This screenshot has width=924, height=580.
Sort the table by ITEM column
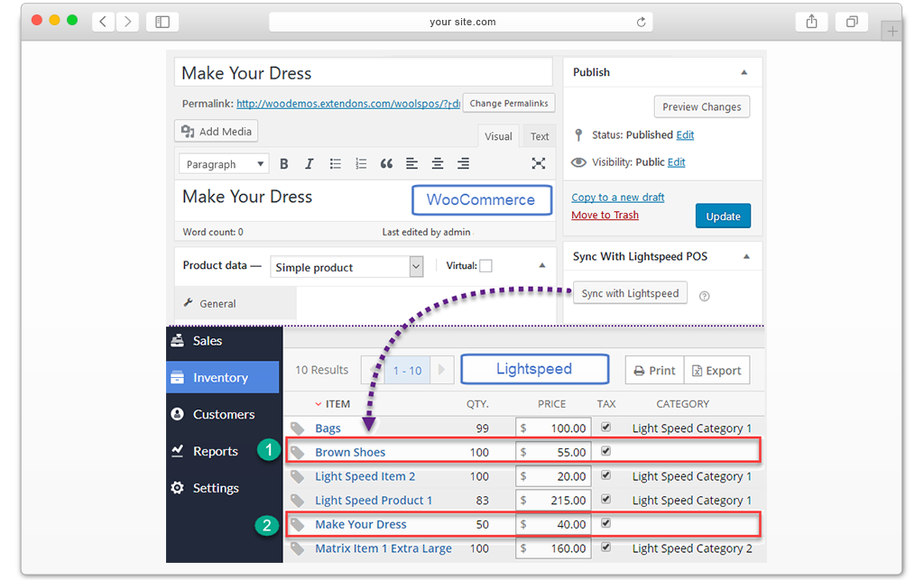[x=332, y=404]
